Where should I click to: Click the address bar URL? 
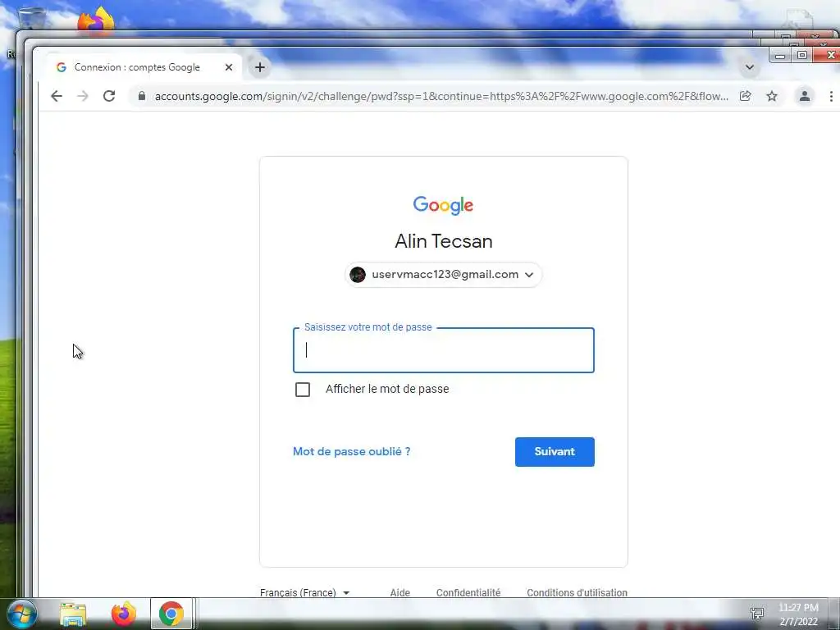(441, 97)
